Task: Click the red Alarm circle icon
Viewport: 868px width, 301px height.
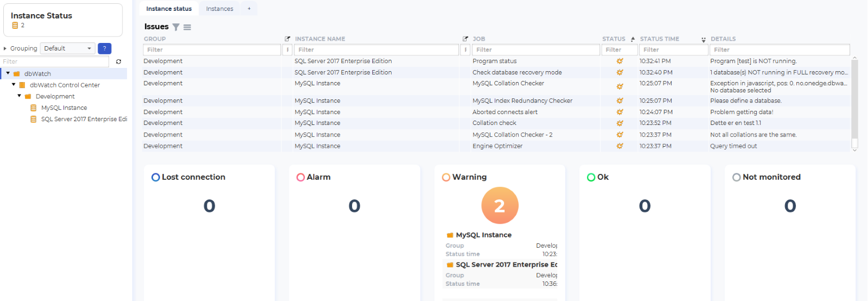Action: 301,177
